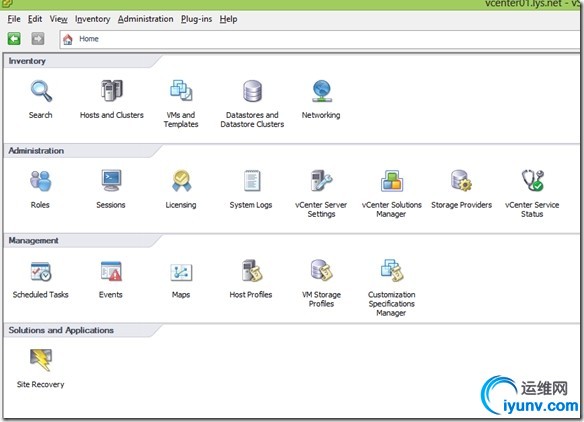Open vCenter Server Settings icon
Screen dimensions: 584x422
point(321,181)
